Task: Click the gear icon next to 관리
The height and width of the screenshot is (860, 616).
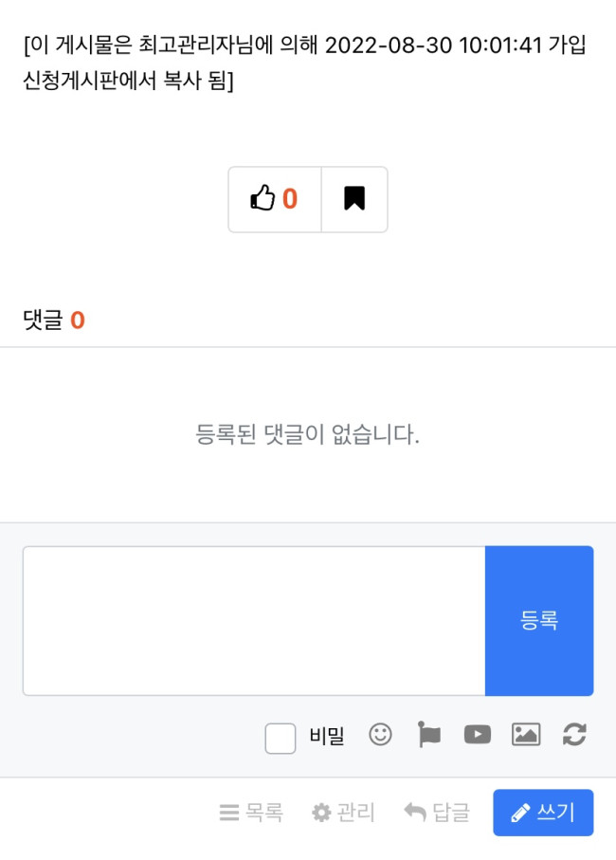Action: [321, 813]
